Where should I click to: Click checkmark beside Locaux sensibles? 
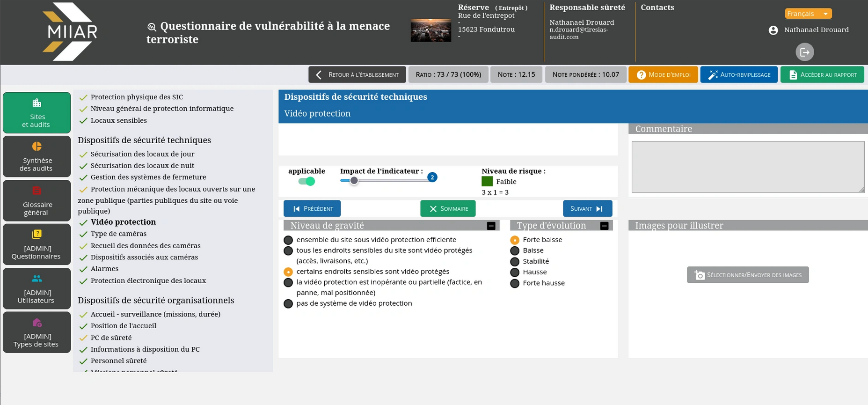[x=83, y=121]
